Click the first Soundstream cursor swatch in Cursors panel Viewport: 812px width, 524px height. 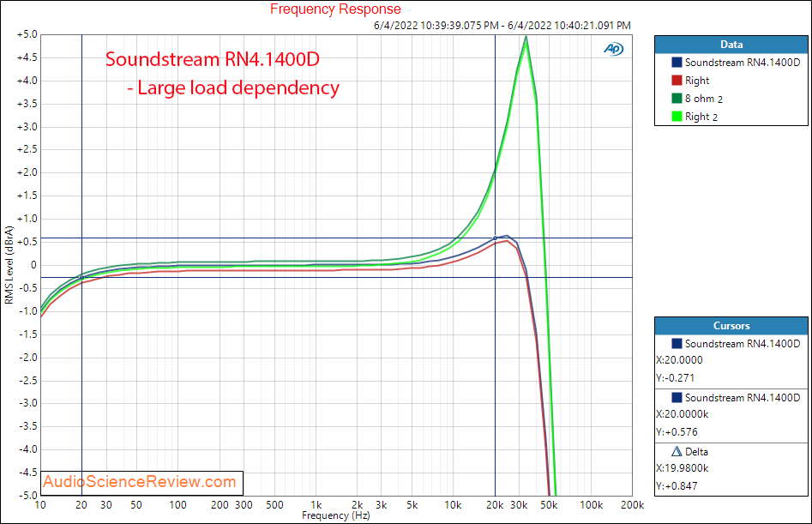point(677,343)
